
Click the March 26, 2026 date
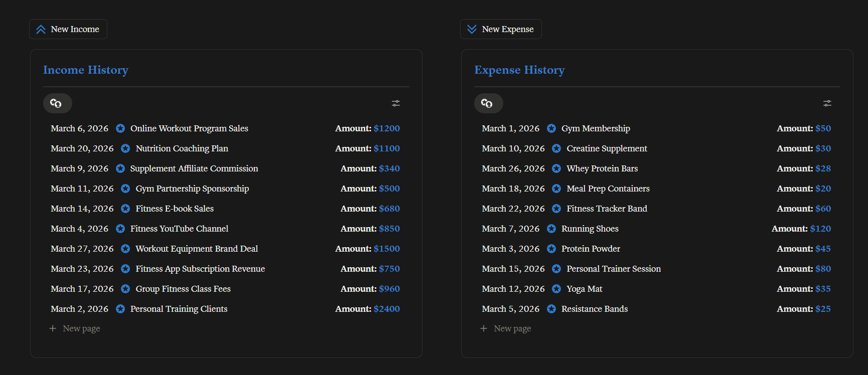(513, 168)
